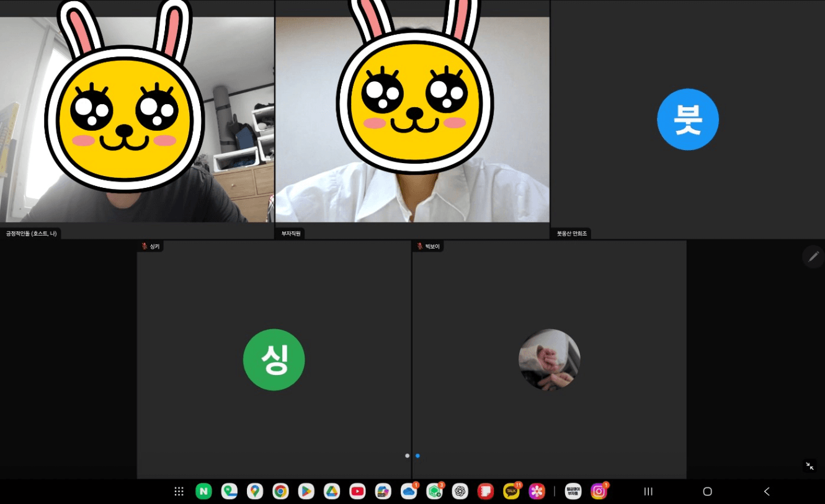Click the 싱키 name label
The image size is (825, 504).
point(154,246)
